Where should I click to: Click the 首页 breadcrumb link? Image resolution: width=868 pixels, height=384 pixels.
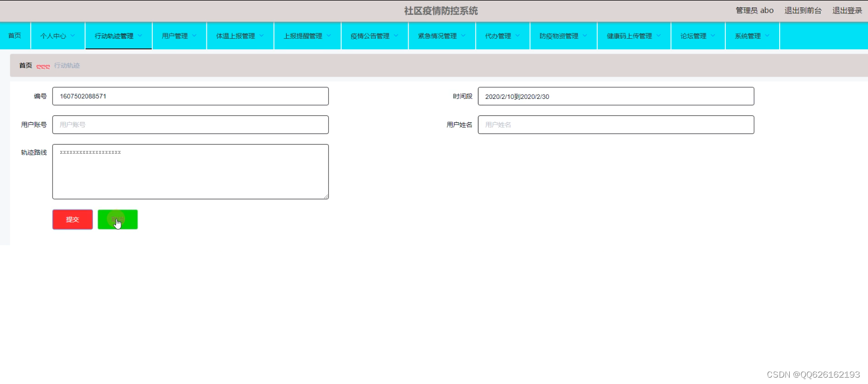click(26, 65)
